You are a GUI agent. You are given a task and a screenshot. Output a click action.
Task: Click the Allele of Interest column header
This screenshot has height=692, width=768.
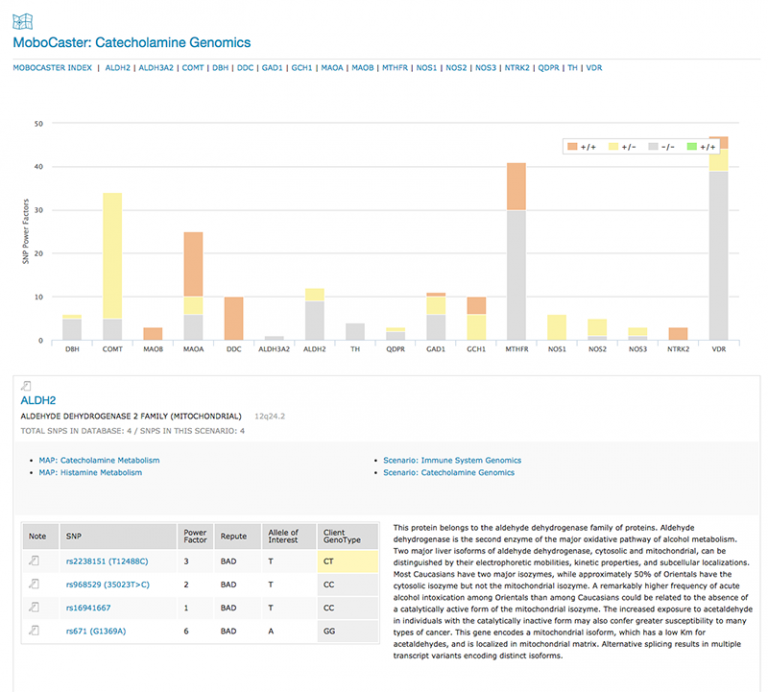coord(289,536)
